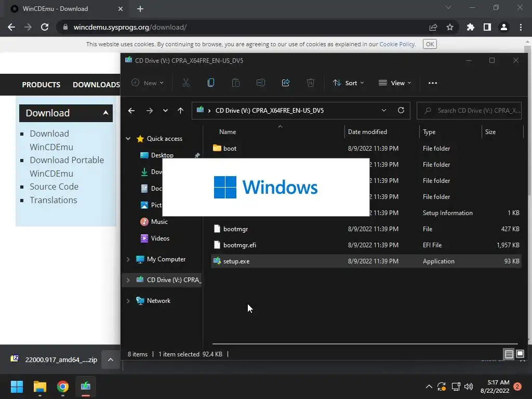Open Chrome side panel icon

[x=487, y=27]
